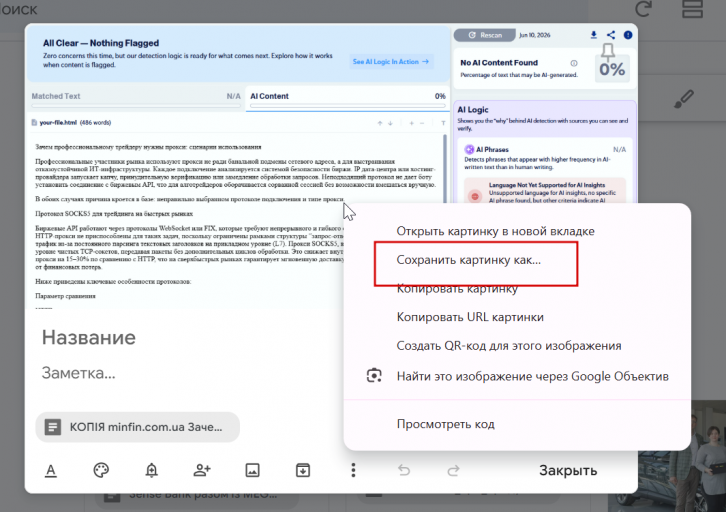Switch to list view in Keep header
The image size is (726, 512).
click(692, 9)
